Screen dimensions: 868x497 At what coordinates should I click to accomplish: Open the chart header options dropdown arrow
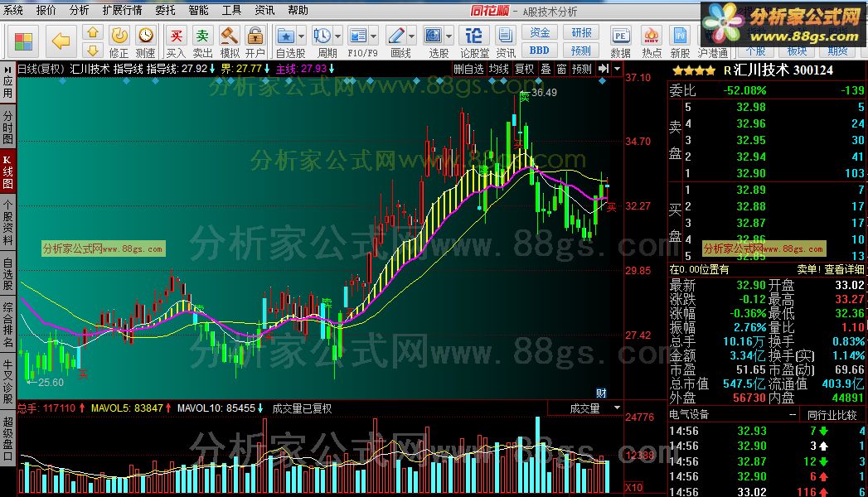617,69
